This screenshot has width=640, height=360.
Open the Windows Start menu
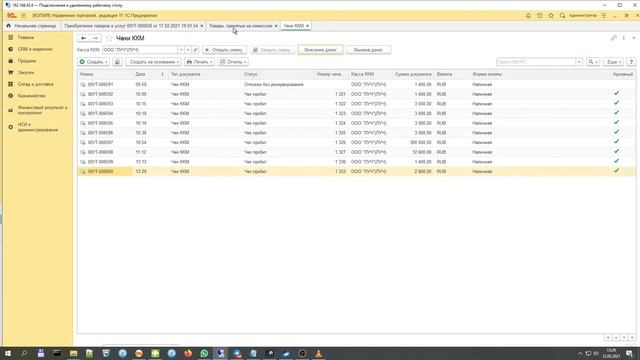coord(8,353)
